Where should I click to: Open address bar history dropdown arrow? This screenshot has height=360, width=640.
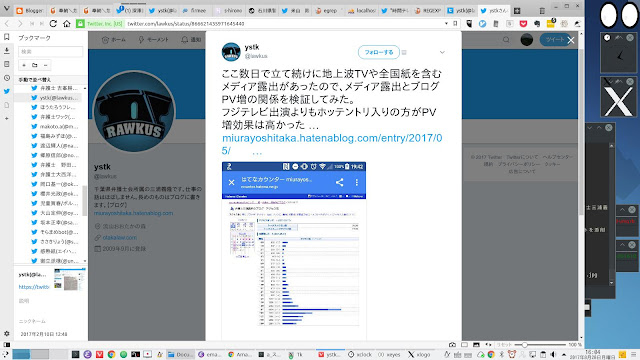(x=446, y=24)
